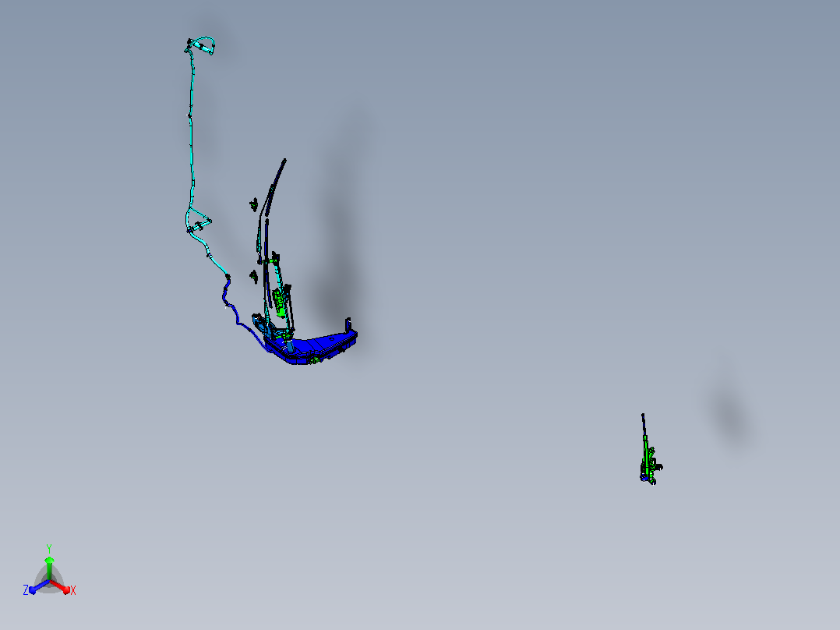Click the red X axis of the orientation triad
Viewport: 840px width, 630px height.
tap(61, 586)
